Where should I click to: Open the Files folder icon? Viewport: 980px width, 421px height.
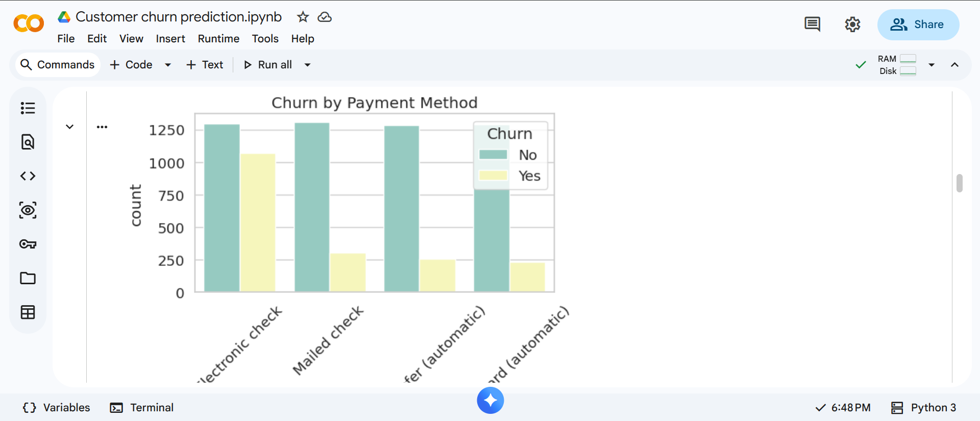[x=28, y=278]
